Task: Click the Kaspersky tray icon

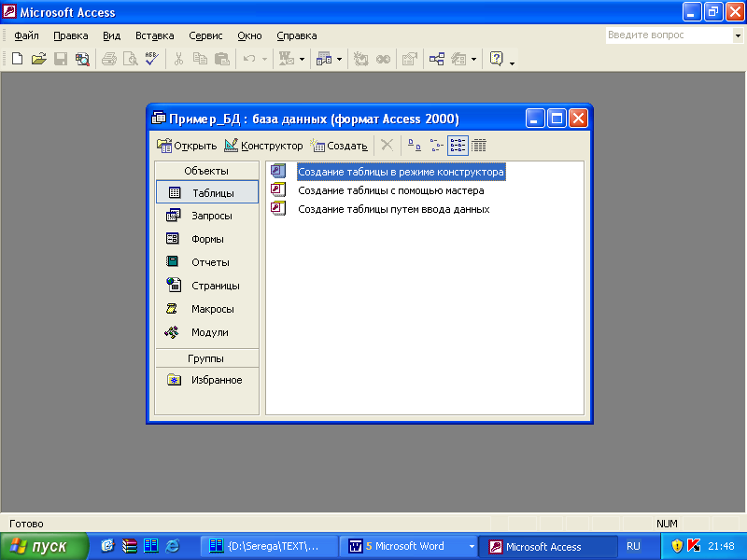Action: [694, 546]
